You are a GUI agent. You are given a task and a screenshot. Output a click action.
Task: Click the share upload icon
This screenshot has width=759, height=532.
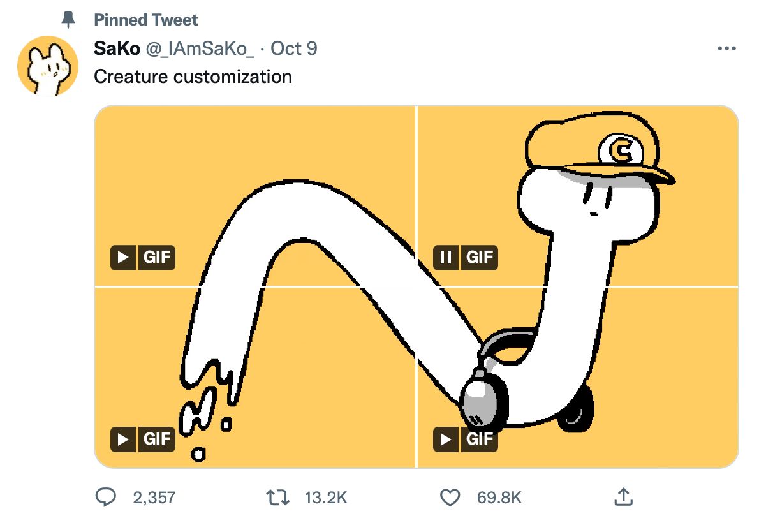pos(624,497)
